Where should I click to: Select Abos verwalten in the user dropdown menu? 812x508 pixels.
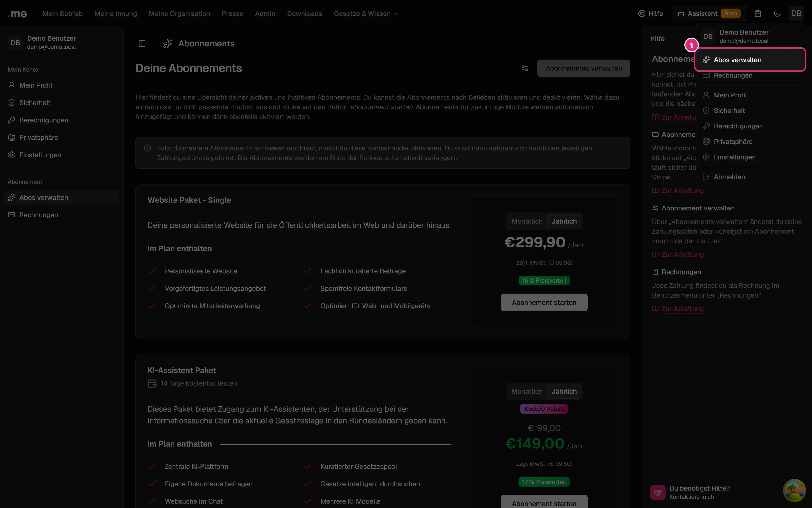coord(750,60)
